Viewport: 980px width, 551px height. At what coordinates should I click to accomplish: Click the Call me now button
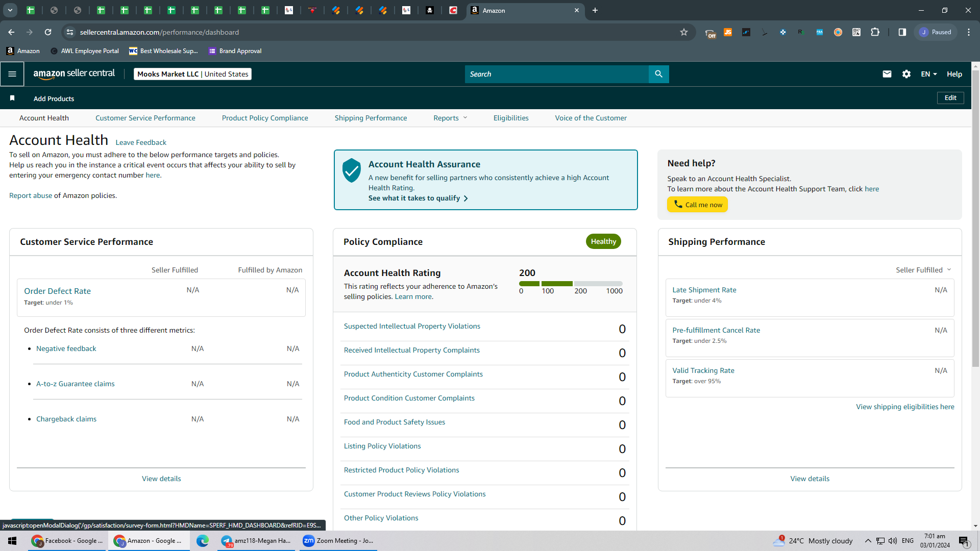(x=698, y=205)
